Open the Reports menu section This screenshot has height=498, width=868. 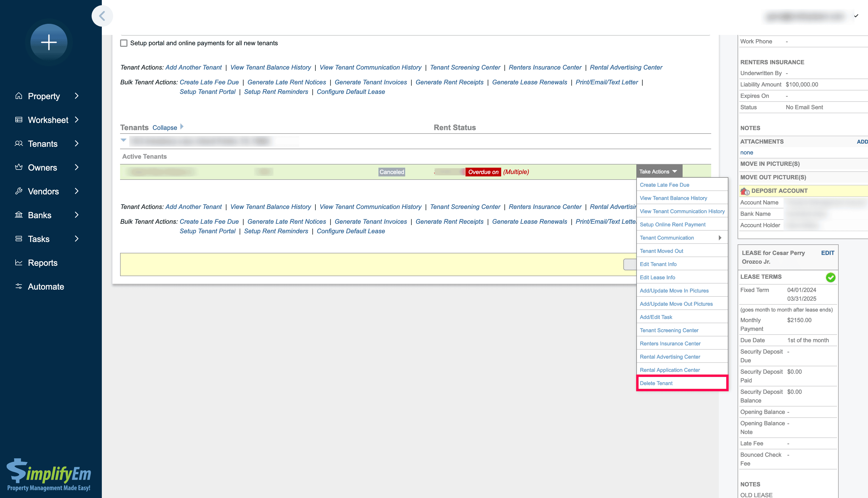(x=42, y=262)
